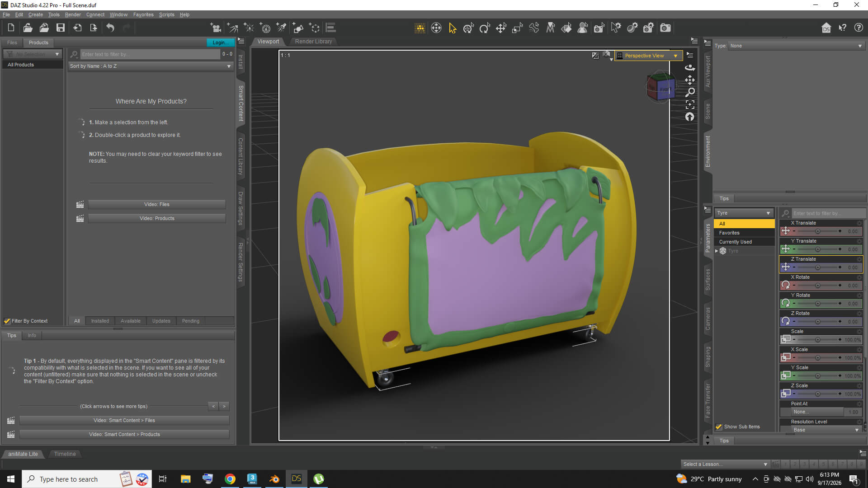This screenshot has width=868, height=488.
Task: Open the Sort by Name dropdown
Action: coord(151,66)
